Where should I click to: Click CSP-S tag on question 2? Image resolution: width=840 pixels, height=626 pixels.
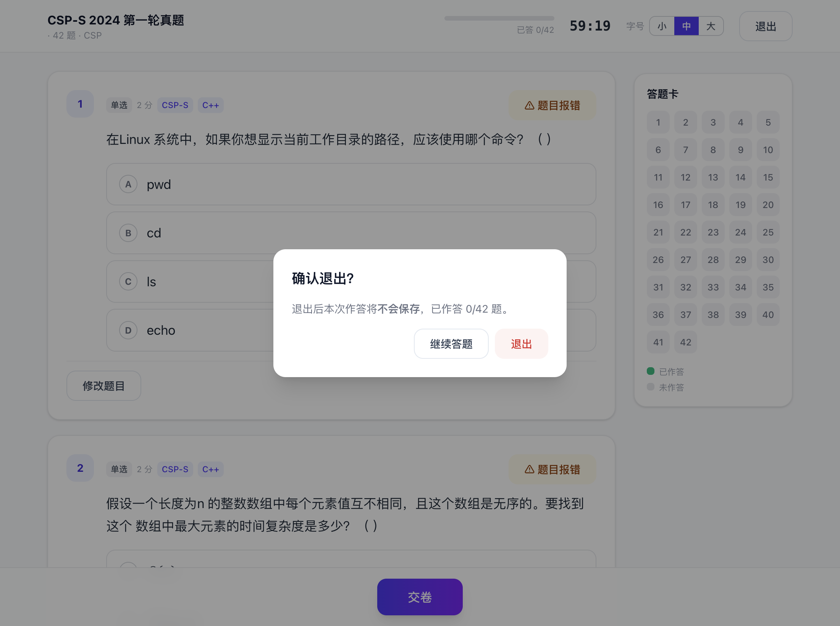(175, 469)
